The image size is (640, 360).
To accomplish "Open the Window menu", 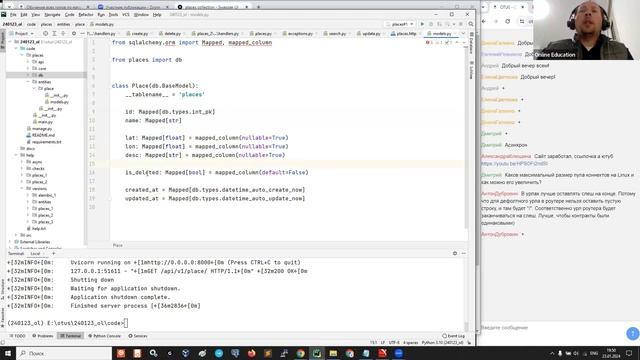I will (x=141, y=15).
